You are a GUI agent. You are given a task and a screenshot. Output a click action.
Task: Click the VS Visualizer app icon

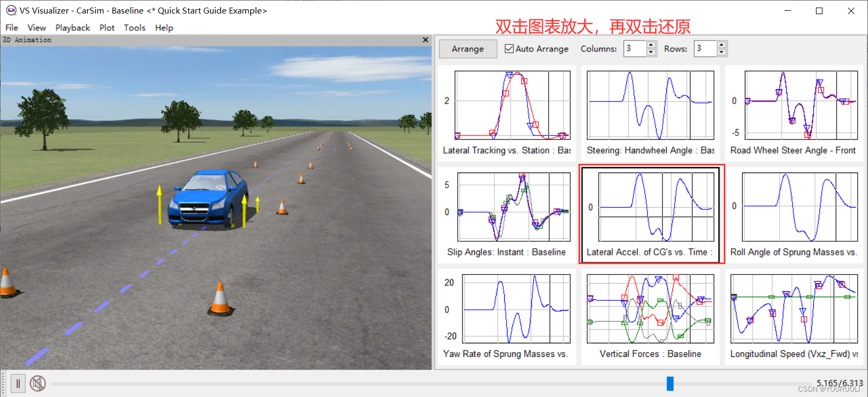click(11, 10)
